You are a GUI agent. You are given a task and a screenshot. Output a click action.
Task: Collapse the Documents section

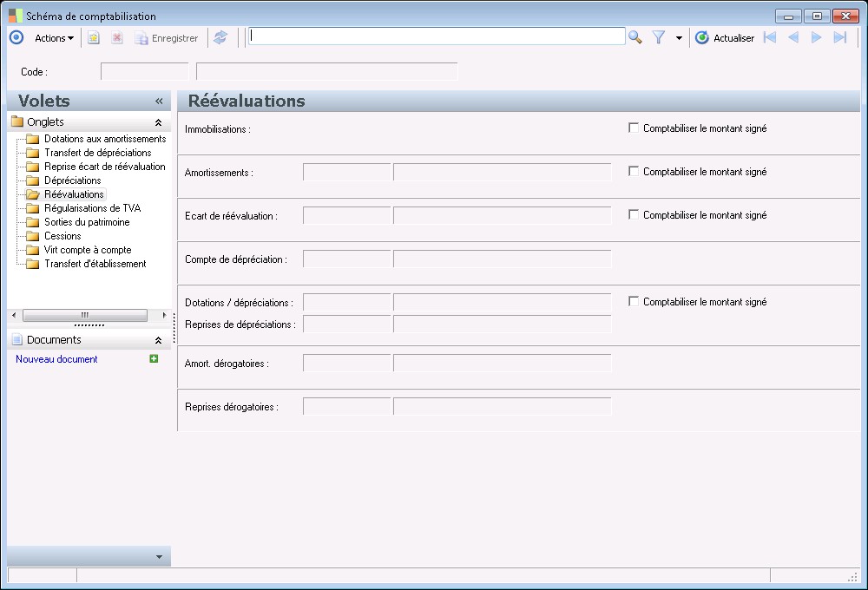[158, 340]
